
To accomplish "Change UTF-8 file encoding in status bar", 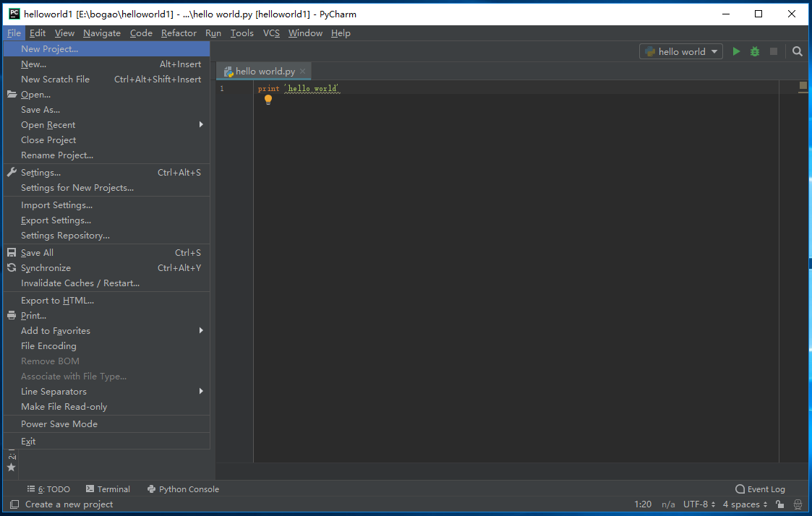I will (x=699, y=504).
